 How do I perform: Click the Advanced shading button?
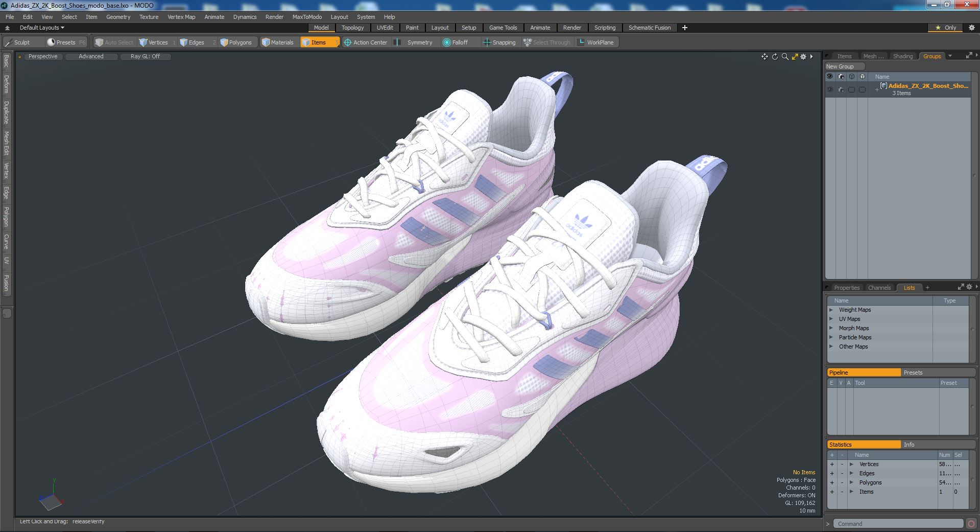[x=91, y=57]
